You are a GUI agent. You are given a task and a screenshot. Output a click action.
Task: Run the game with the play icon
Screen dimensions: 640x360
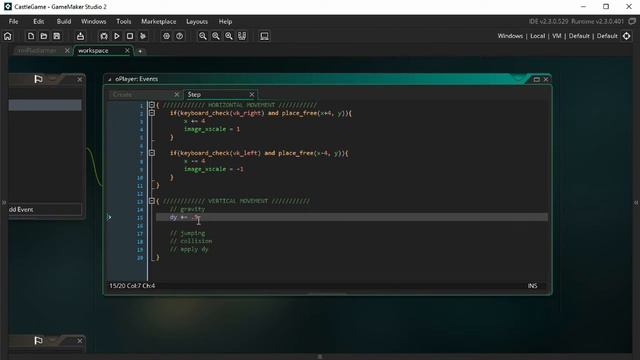click(117, 36)
